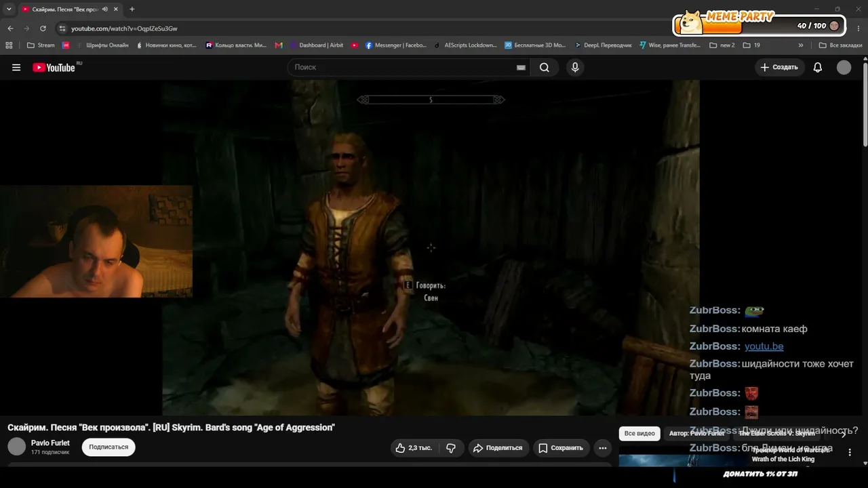Image resolution: width=868 pixels, height=488 pixels.
Task: Subscribe with the Подписаться button
Action: point(108,447)
